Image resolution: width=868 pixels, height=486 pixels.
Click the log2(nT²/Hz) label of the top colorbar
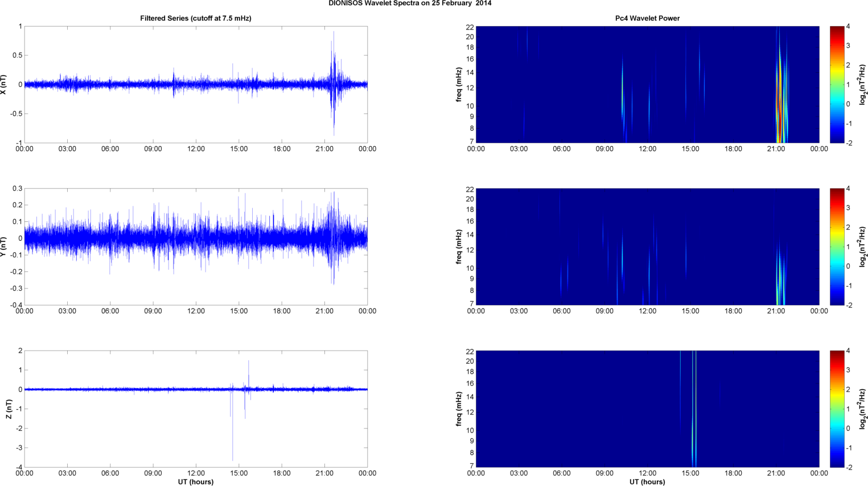coord(863,84)
